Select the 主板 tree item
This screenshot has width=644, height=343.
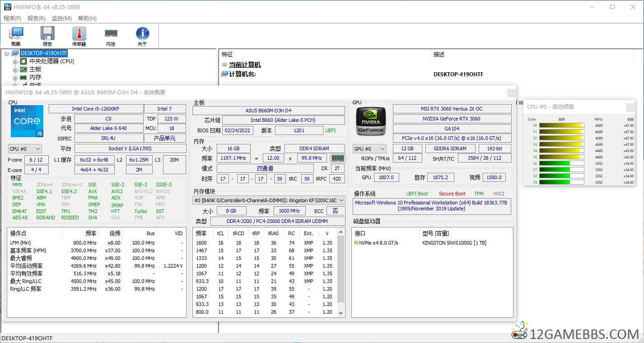35,70
